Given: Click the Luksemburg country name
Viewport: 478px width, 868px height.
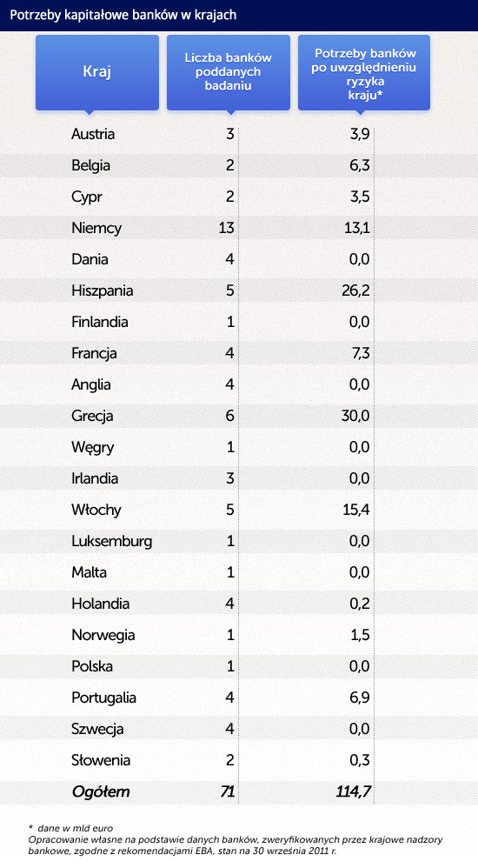Looking at the screenshot, I should tap(112, 541).
